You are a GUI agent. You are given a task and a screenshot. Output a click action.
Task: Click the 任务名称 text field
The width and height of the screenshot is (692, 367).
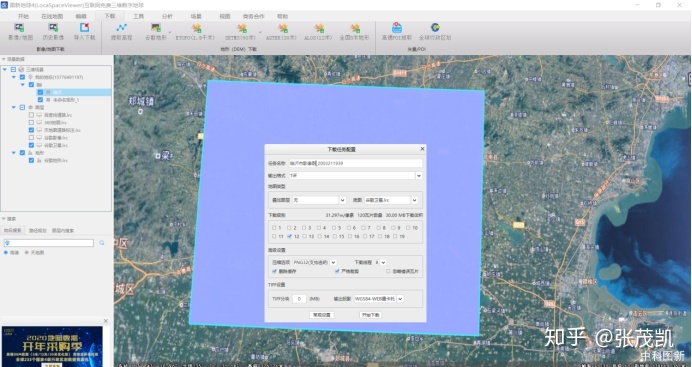pyautogui.click(x=355, y=163)
